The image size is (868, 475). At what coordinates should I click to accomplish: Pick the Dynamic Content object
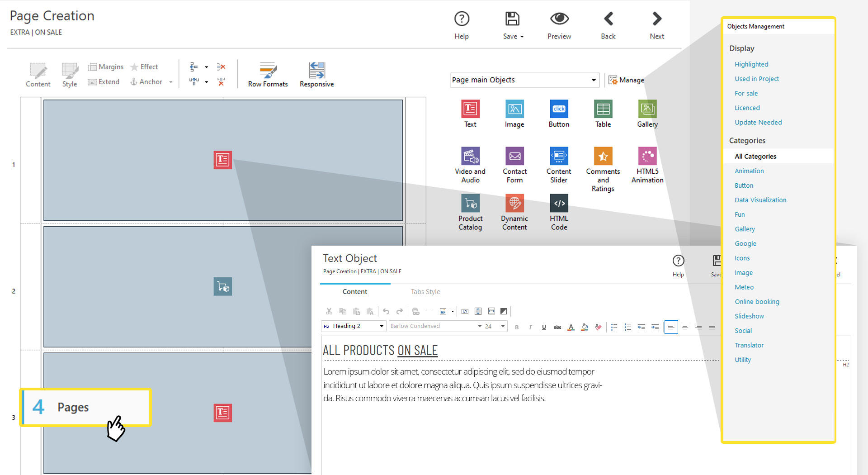pyautogui.click(x=514, y=204)
